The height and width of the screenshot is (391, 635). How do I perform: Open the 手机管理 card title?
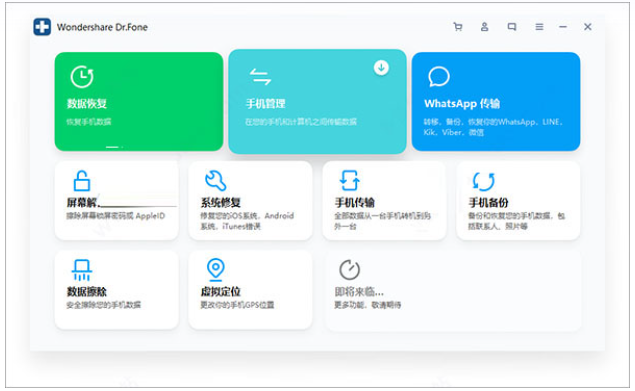(266, 104)
